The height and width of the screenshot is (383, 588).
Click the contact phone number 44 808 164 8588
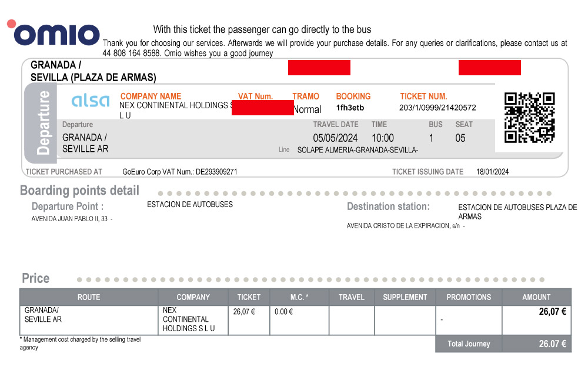click(131, 54)
